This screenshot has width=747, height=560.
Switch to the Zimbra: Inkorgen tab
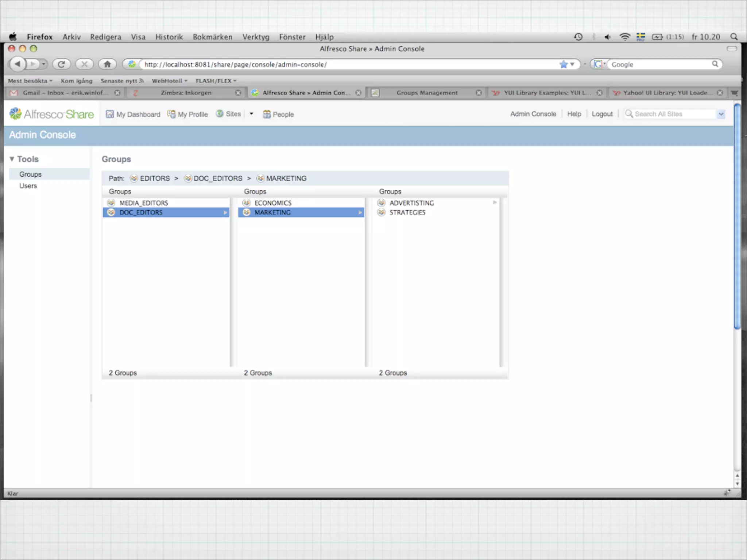tap(186, 93)
